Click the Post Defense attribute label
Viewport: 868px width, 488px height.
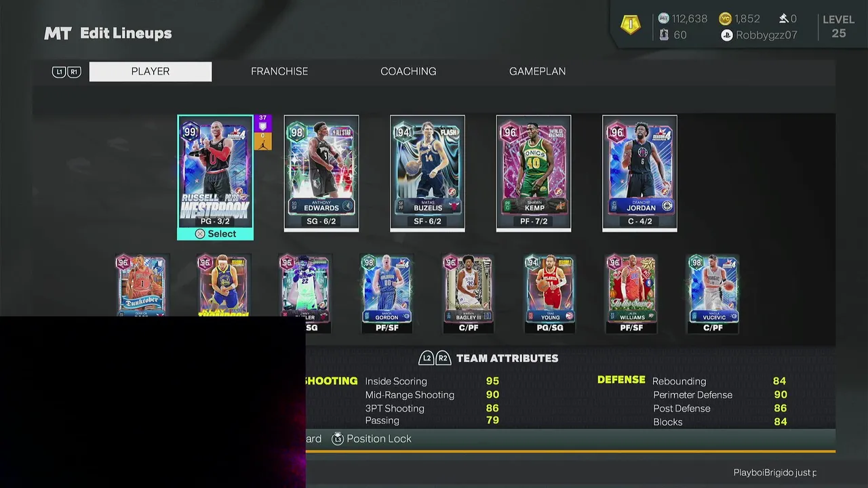point(682,408)
